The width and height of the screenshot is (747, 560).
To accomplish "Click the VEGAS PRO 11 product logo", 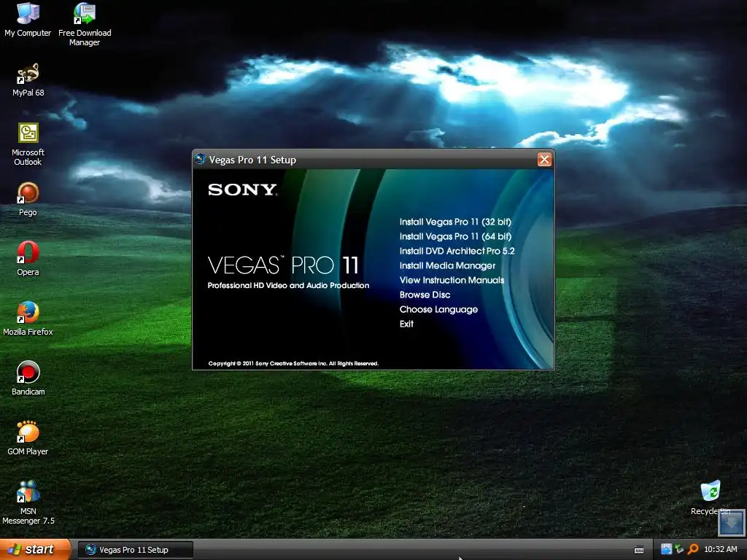I will pos(283,265).
